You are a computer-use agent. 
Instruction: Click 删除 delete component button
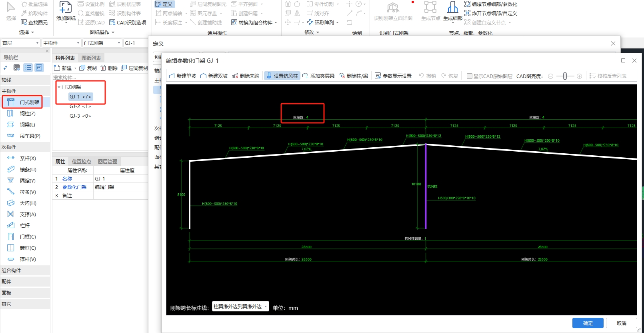109,68
